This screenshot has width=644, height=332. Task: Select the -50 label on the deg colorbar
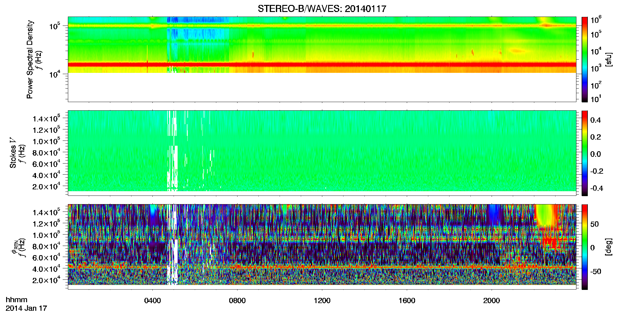click(596, 271)
